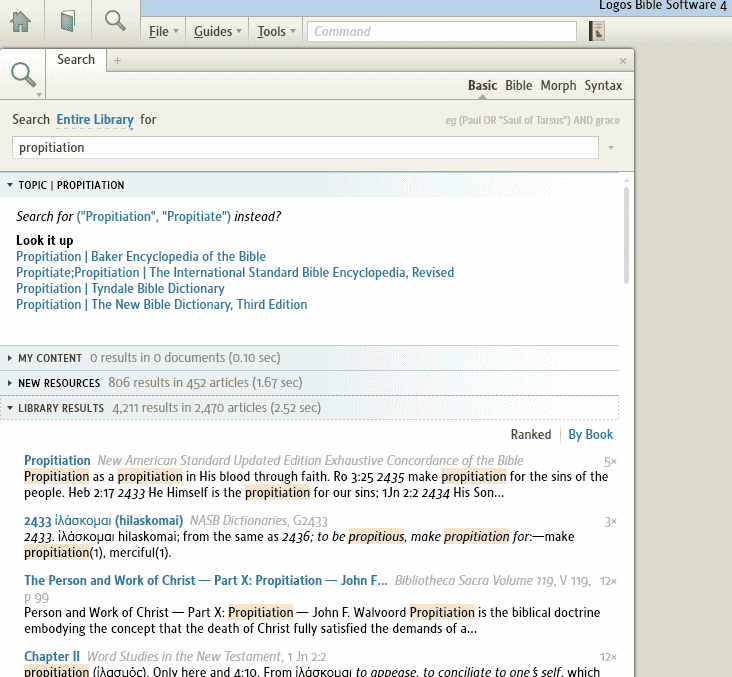Viewport: 732px width, 677px height.
Task: Switch to Morph search type
Action: (x=558, y=85)
